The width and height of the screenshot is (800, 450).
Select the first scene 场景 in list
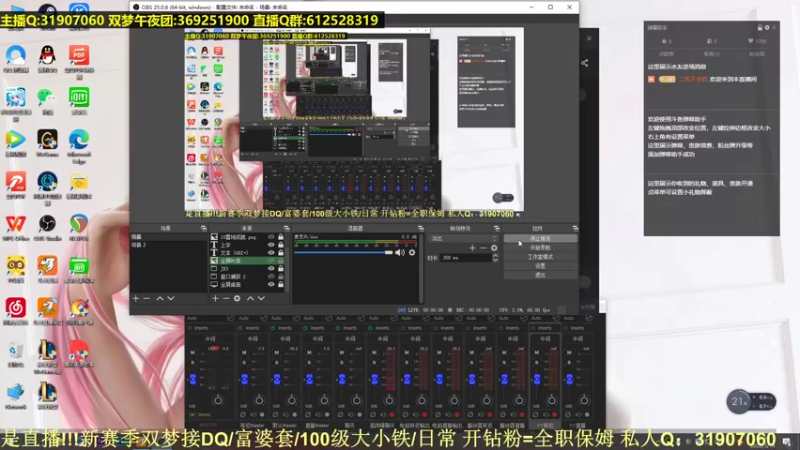pos(168,237)
